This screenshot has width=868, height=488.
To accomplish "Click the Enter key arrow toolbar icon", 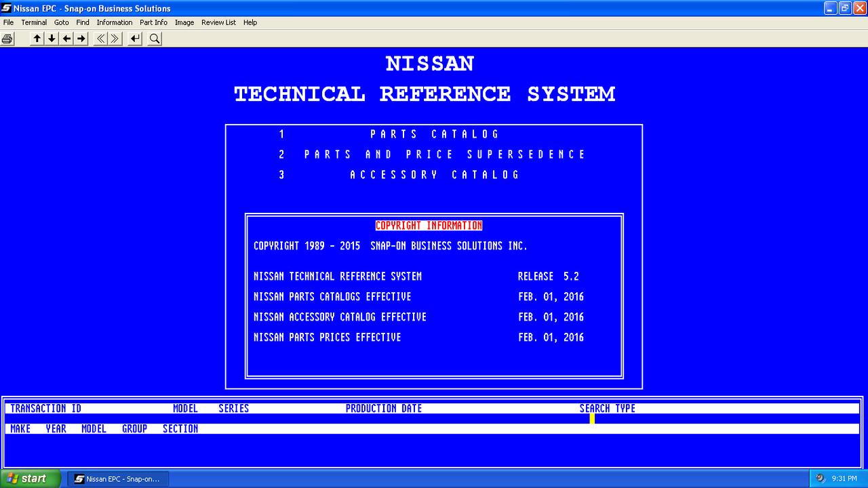I will click(x=136, y=39).
